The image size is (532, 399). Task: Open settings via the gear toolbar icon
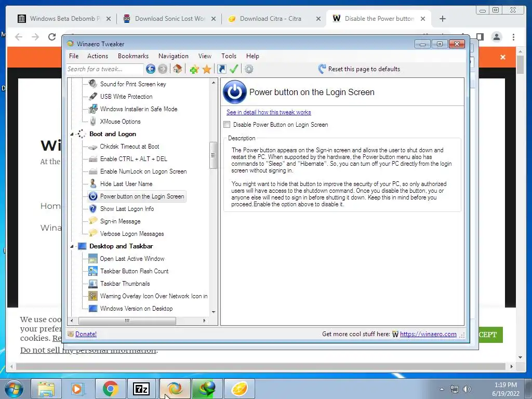[x=249, y=69]
